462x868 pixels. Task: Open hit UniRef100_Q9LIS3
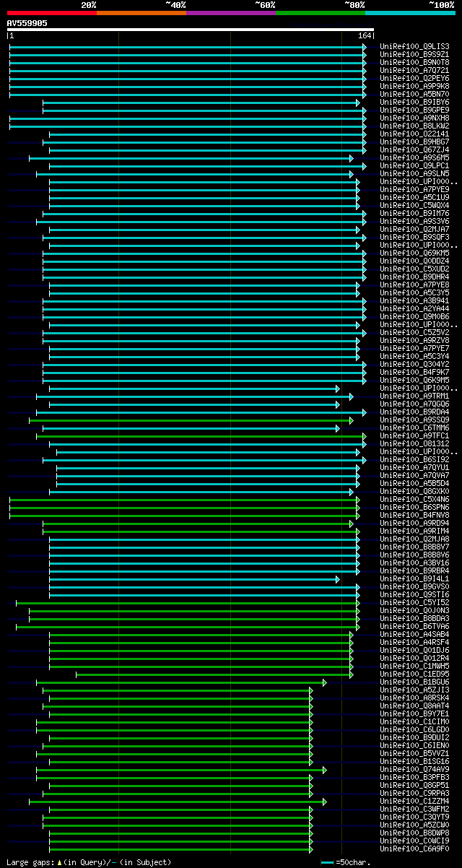415,47
